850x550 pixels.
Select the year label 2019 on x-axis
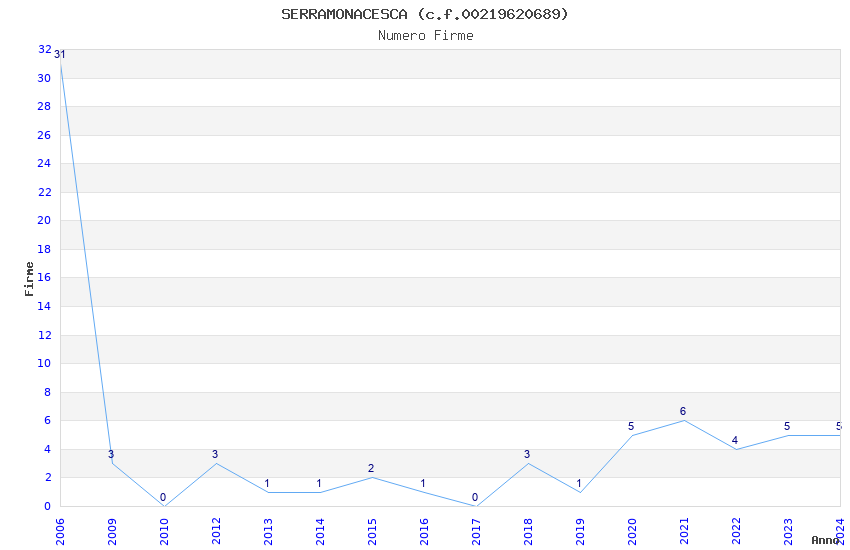coord(580,531)
